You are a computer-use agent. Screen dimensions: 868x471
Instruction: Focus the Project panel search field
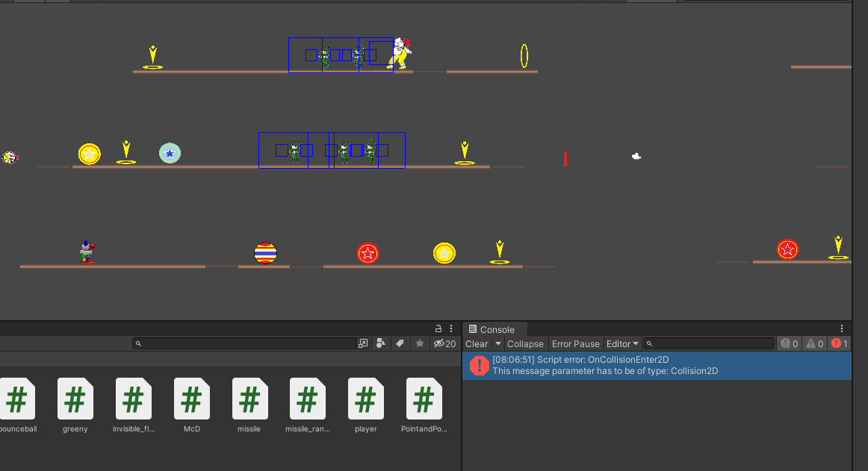[x=244, y=343]
